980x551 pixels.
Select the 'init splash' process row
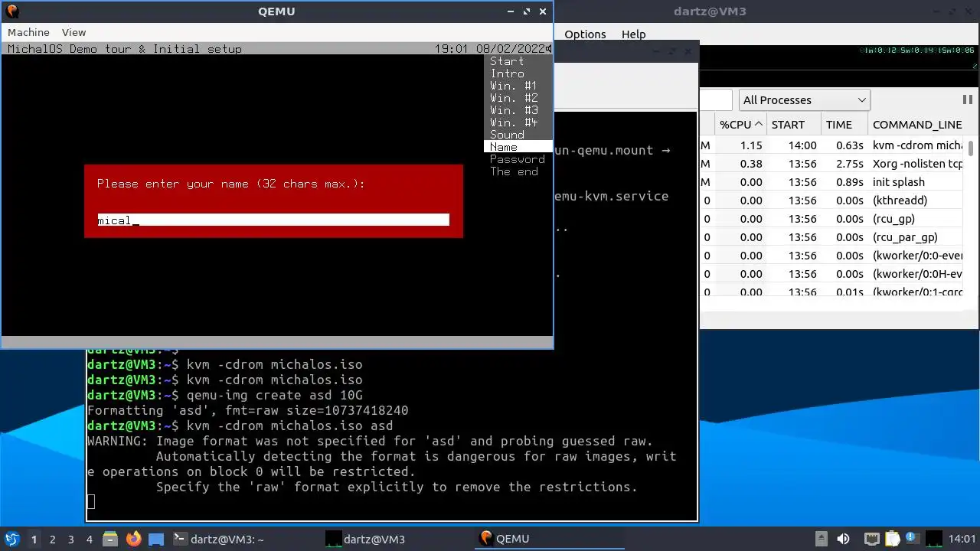833,182
